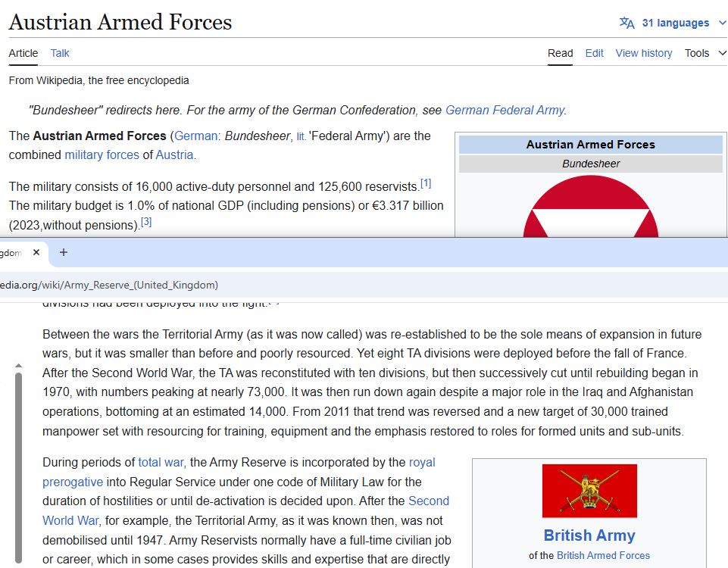Screen dimensions: 728x568
Task: Click the Austrian roundel emblem image
Action: point(591,207)
